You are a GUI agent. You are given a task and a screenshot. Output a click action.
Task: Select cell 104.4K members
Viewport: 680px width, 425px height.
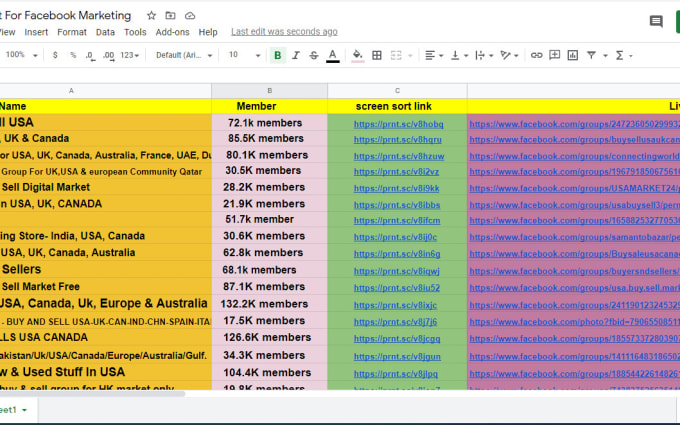pos(269,372)
